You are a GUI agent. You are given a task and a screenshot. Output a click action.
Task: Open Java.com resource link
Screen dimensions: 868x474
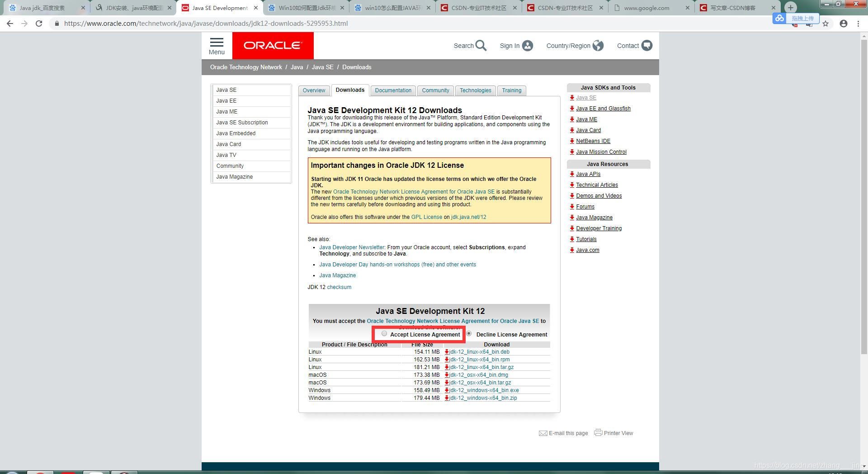[588, 250]
